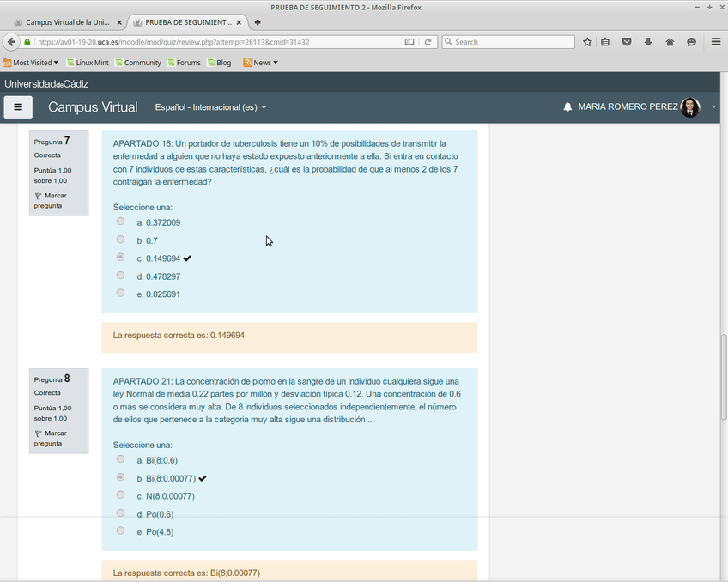Image resolution: width=728 pixels, height=582 pixels.
Task: Open the chat bubble icon in toolbar
Action: [x=691, y=42]
